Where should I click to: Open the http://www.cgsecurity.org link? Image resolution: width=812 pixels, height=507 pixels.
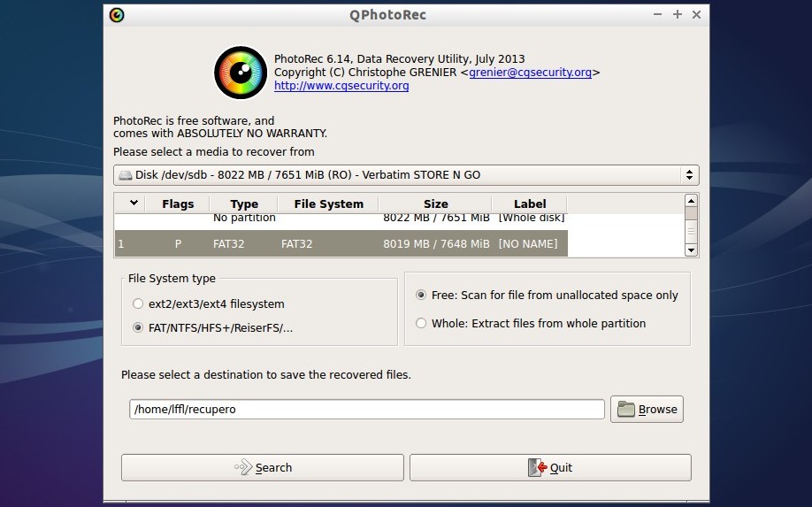(341, 86)
